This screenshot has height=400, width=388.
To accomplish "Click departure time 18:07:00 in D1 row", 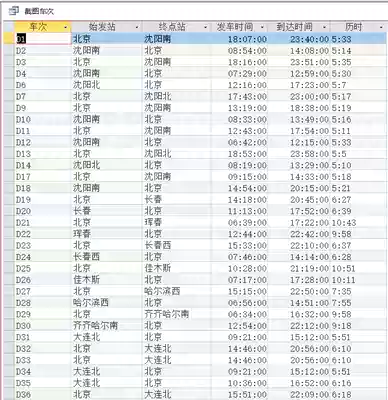I will (x=247, y=39).
